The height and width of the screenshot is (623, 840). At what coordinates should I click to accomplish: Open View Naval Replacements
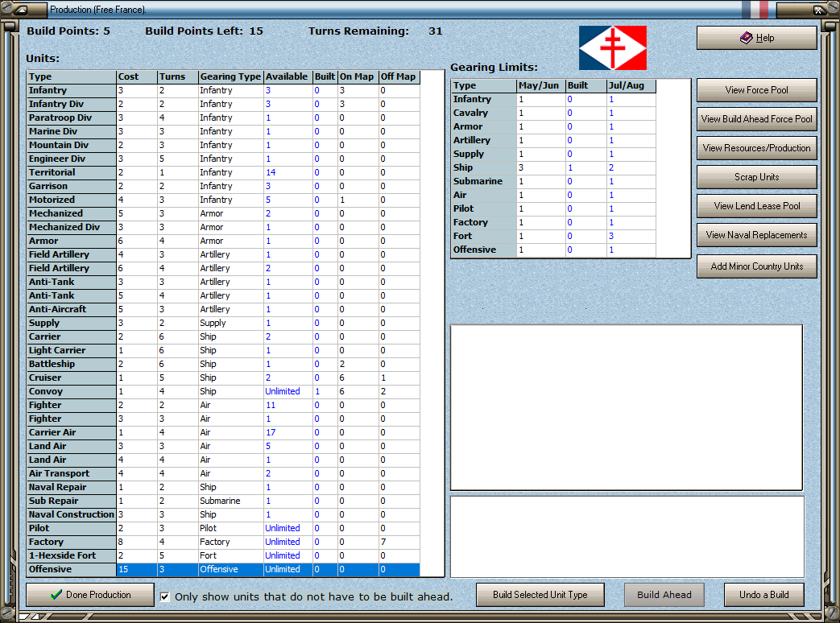[x=756, y=235]
